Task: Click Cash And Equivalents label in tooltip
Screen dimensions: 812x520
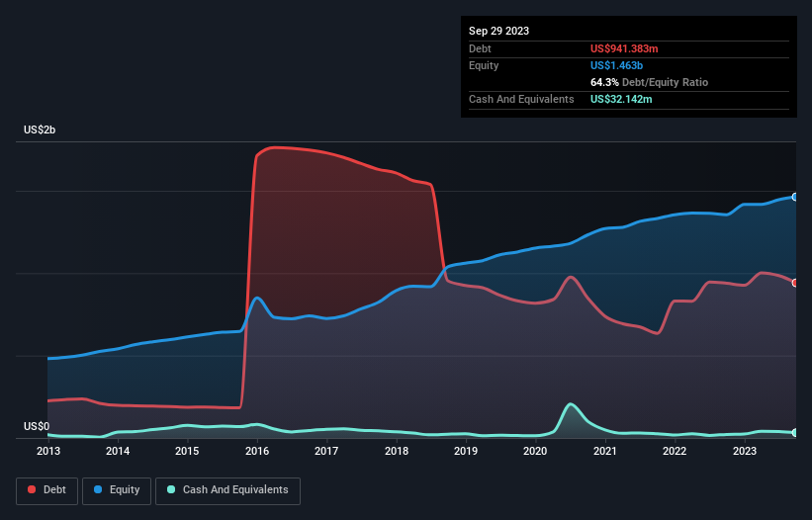Action: (x=521, y=99)
